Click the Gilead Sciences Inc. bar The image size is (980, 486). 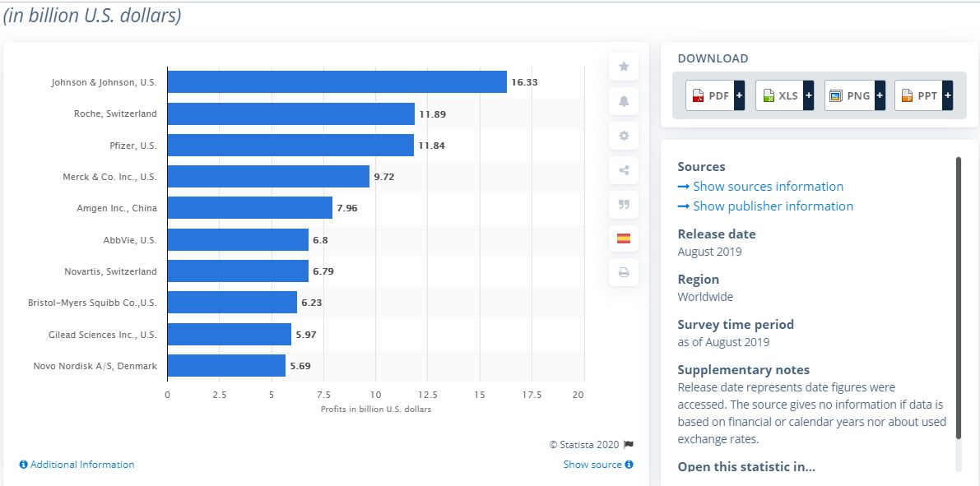coord(230,334)
